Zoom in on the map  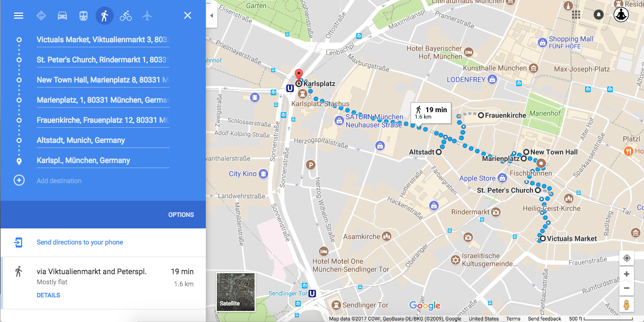(x=626, y=274)
